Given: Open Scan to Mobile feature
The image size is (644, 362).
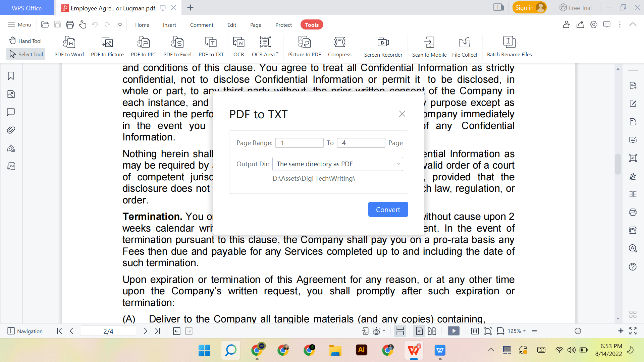Looking at the screenshot, I should tap(429, 46).
